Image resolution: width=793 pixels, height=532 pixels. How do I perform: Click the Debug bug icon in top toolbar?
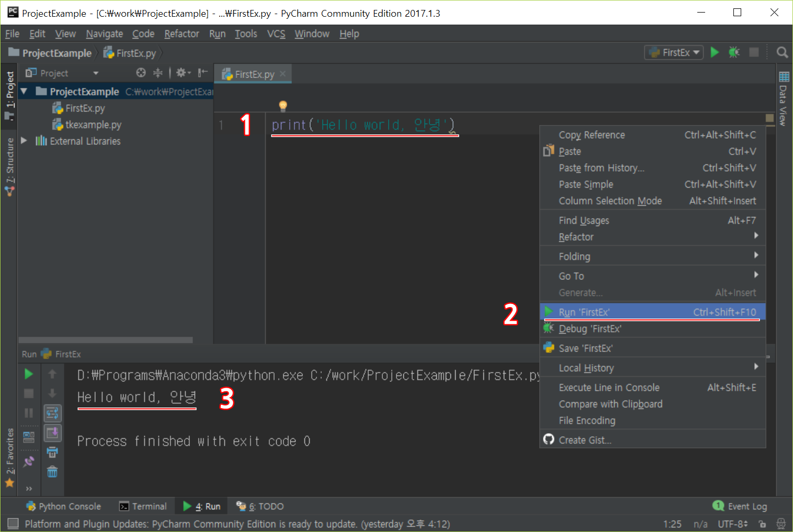[734, 52]
